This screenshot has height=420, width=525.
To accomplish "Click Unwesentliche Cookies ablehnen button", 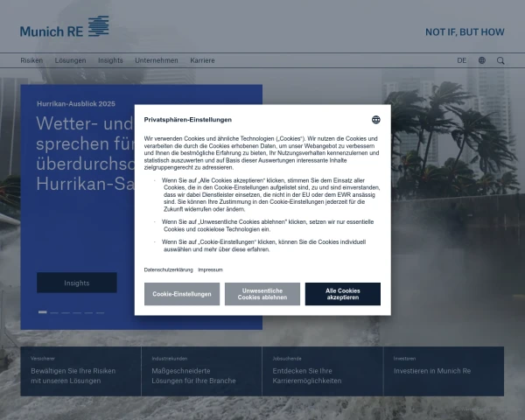I will (262, 294).
